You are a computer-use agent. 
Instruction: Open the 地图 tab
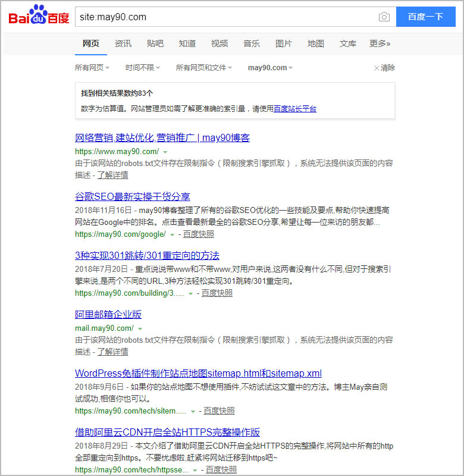tap(316, 43)
